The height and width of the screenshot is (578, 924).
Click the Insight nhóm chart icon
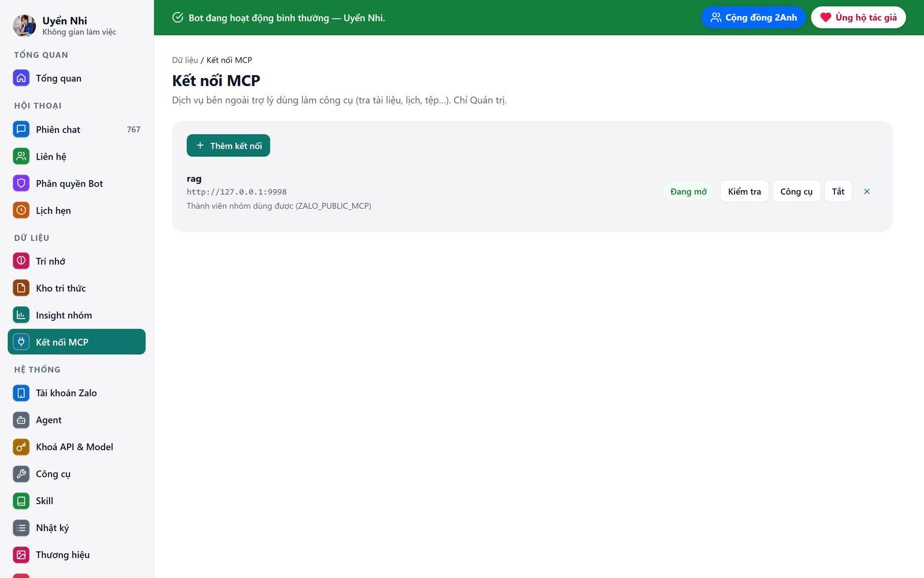[x=21, y=315]
